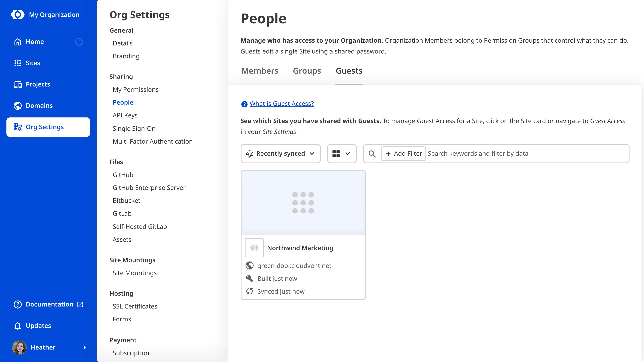The width and height of the screenshot is (644, 362).
Task: Click the Add Filter button
Action: (x=403, y=154)
